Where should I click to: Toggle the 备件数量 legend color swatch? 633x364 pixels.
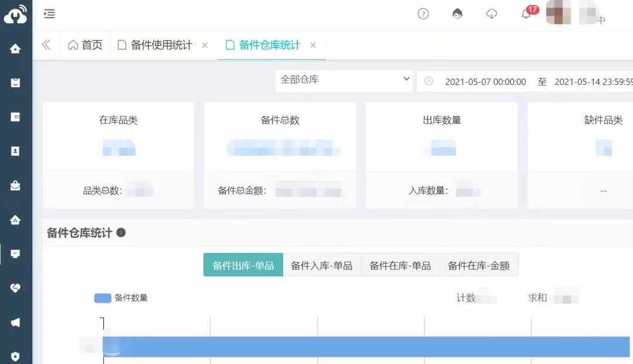(x=103, y=298)
